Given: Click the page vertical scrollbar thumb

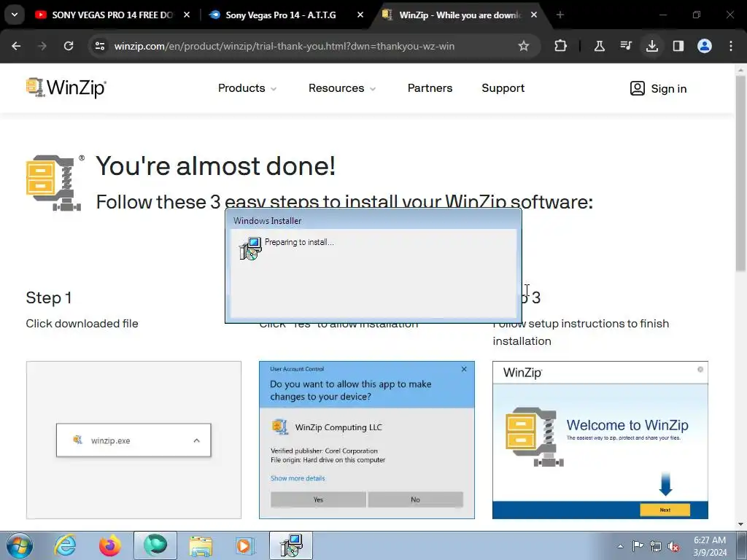Looking at the screenshot, I should click(x=740, y=174).
